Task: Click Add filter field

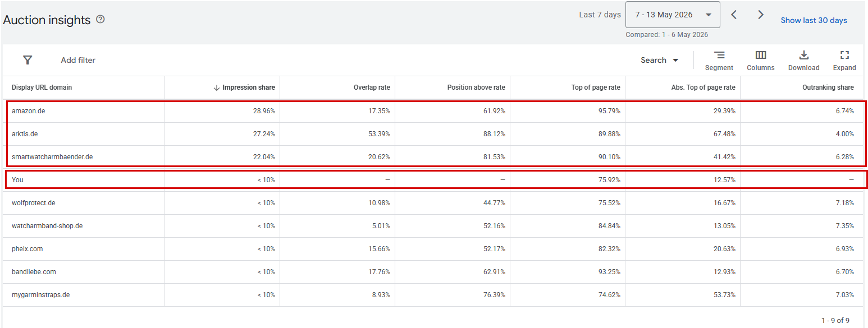Action: [78, 60]
